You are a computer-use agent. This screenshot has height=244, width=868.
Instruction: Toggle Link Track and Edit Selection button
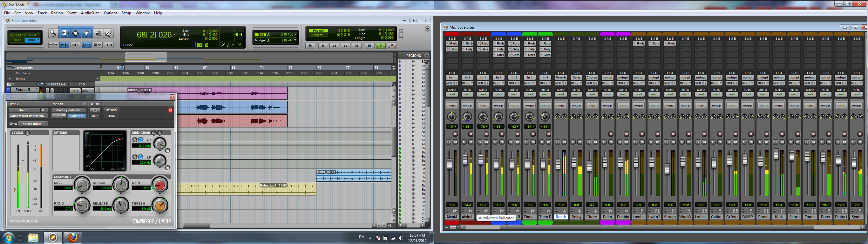point(98,45)
